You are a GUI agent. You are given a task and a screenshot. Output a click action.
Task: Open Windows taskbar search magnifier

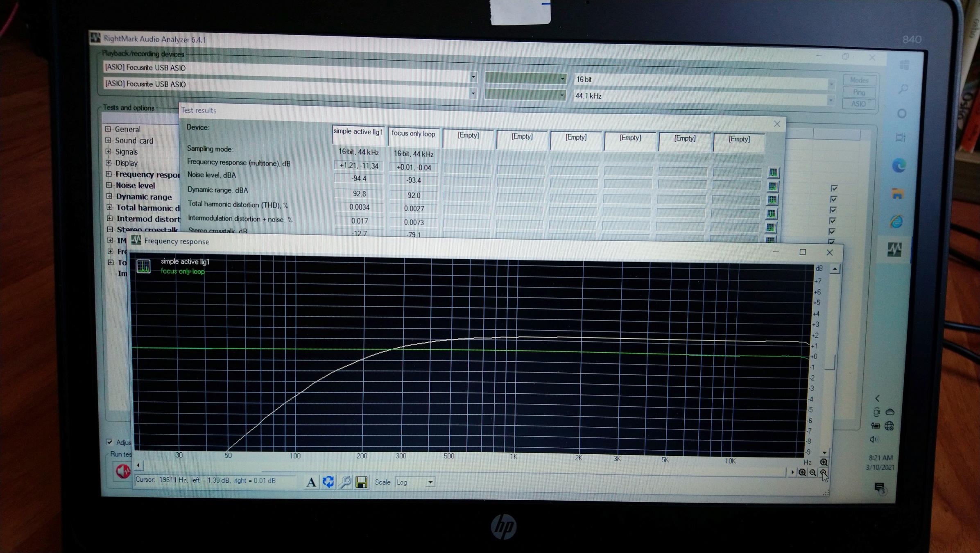click(903, 88)
